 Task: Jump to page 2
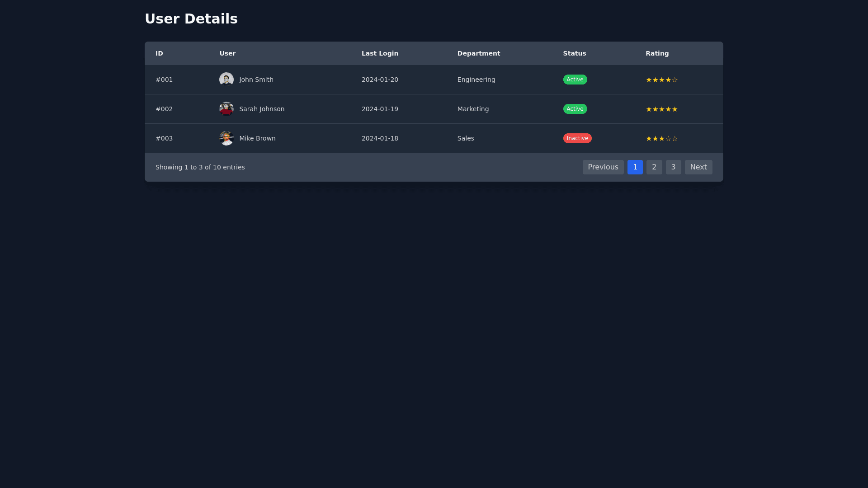654,167
